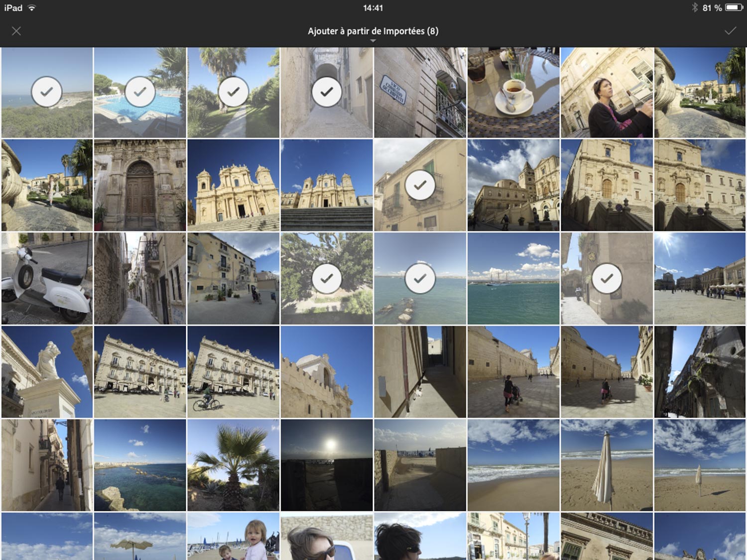Screen dimensions: 747x560
Task: Select the white Vespa scooter photo
Action: tap(47, 278)
